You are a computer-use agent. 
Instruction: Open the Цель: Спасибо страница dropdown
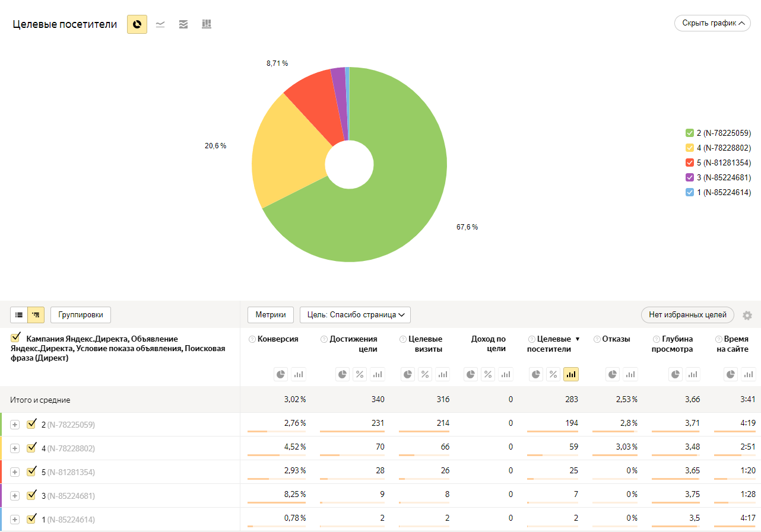[x=355, y=315]
